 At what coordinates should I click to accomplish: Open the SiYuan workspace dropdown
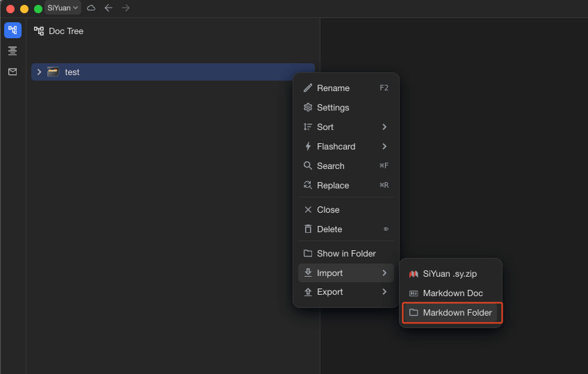click(63, 8)
